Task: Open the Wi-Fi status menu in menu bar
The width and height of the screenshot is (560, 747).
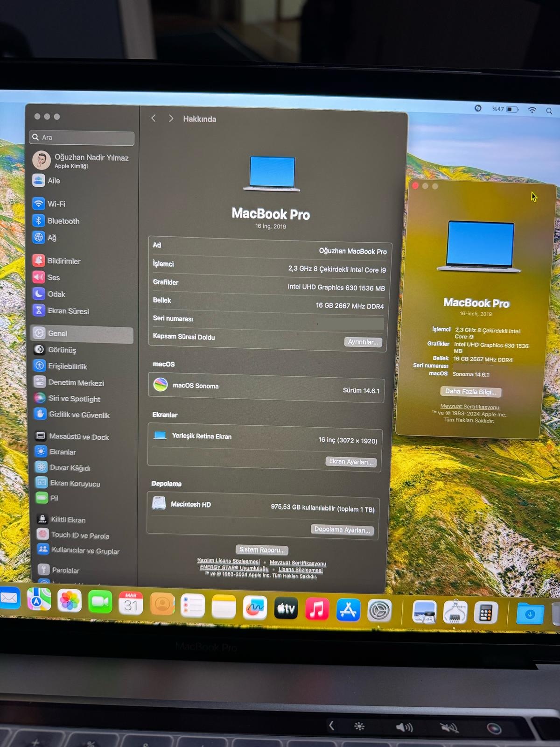Action: pyautogui.click(x=532, y=110)
